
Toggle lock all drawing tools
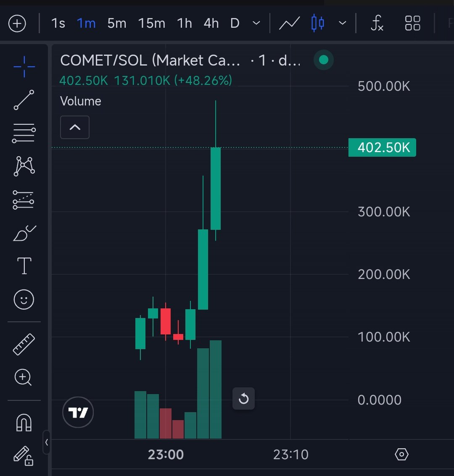24,455
